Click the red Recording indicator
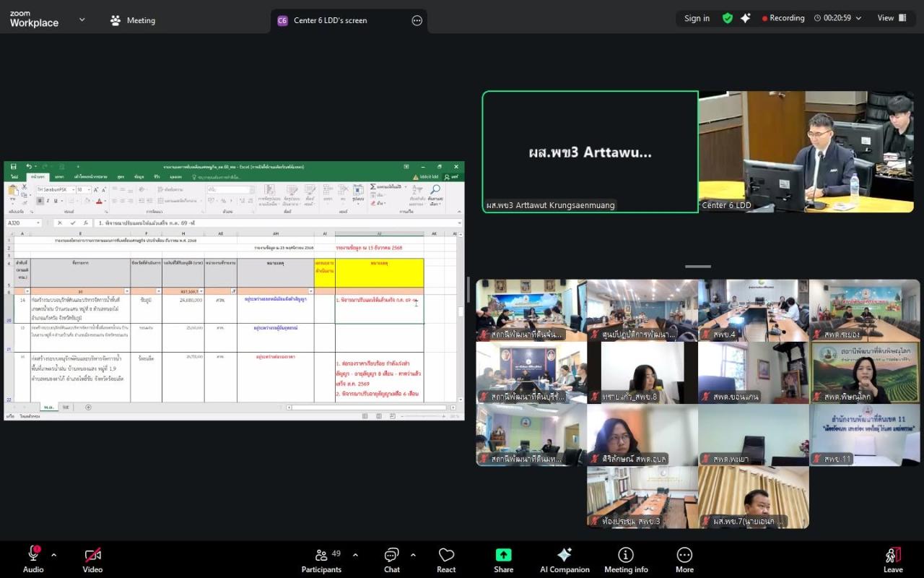The height and width of the screenshot is (578, 924). click(x=783, y=18)
